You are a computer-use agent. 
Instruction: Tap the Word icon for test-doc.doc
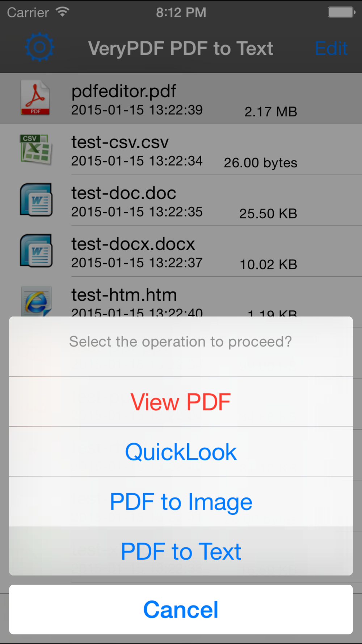(x=36, y=200)
